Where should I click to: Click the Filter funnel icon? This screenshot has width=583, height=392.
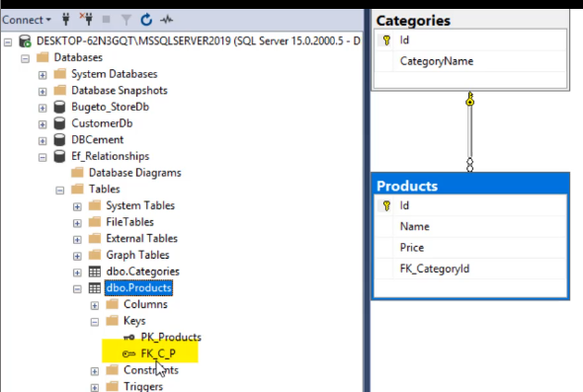126,20
